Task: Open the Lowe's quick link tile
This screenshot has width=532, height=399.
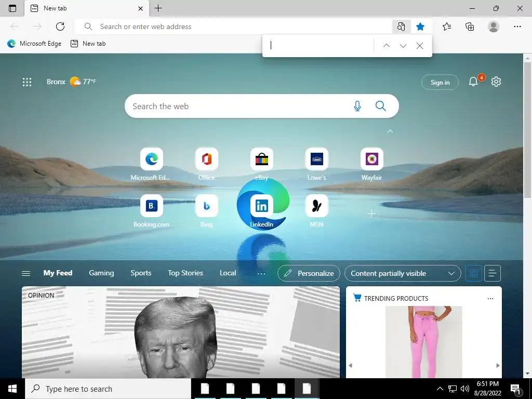Action: [316, 159]
